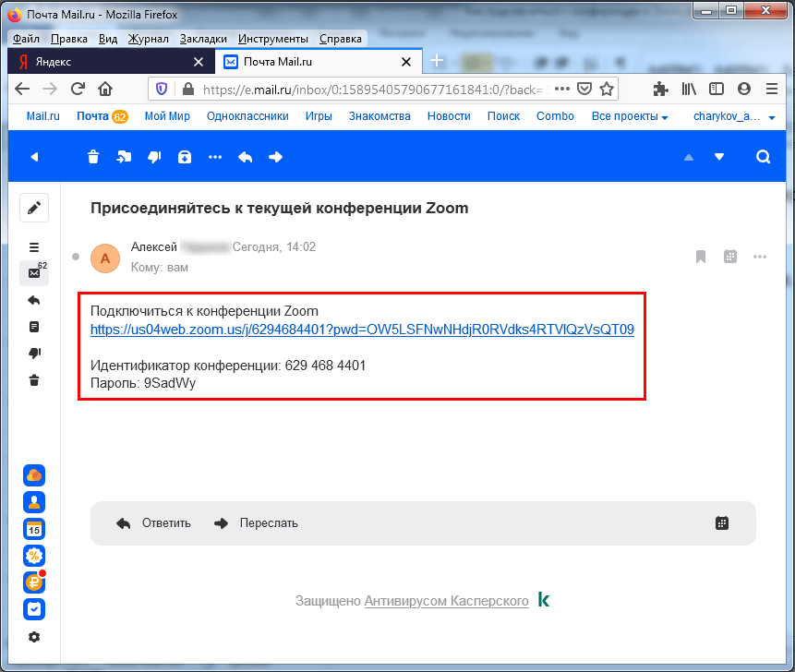
Task: Open the compose pencil button
Action: 34,209
